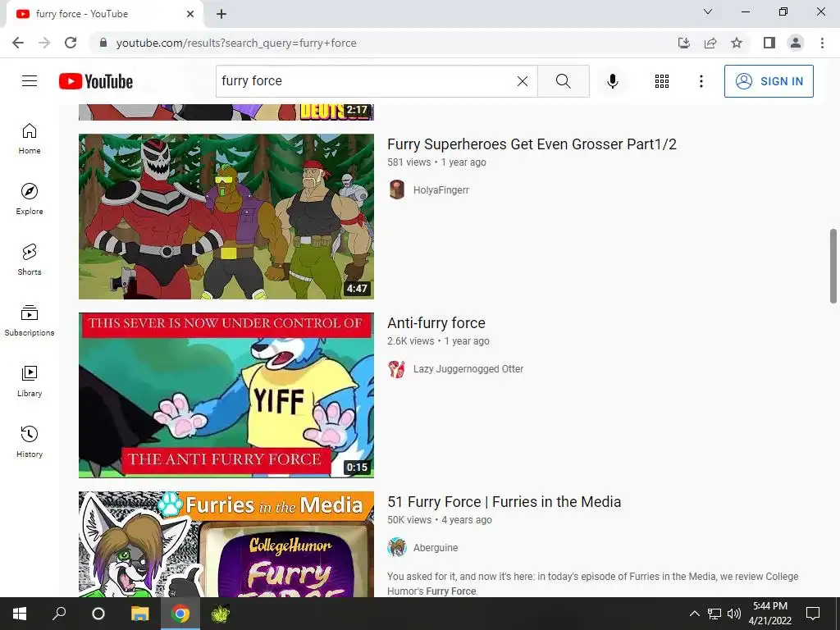The image size is (840, 630).
Task: Share this page via address bar icon
Action: tap(710, 43)
